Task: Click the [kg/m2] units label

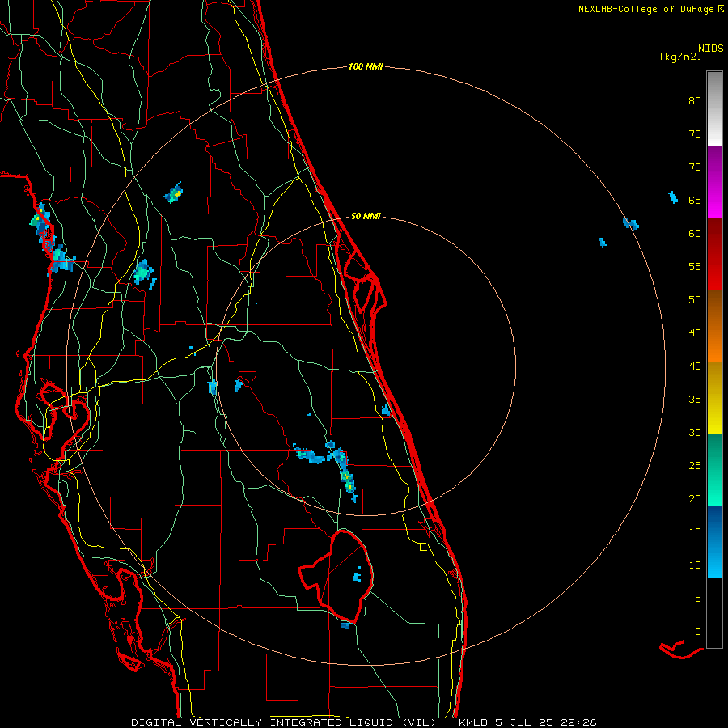Action: 680,57
